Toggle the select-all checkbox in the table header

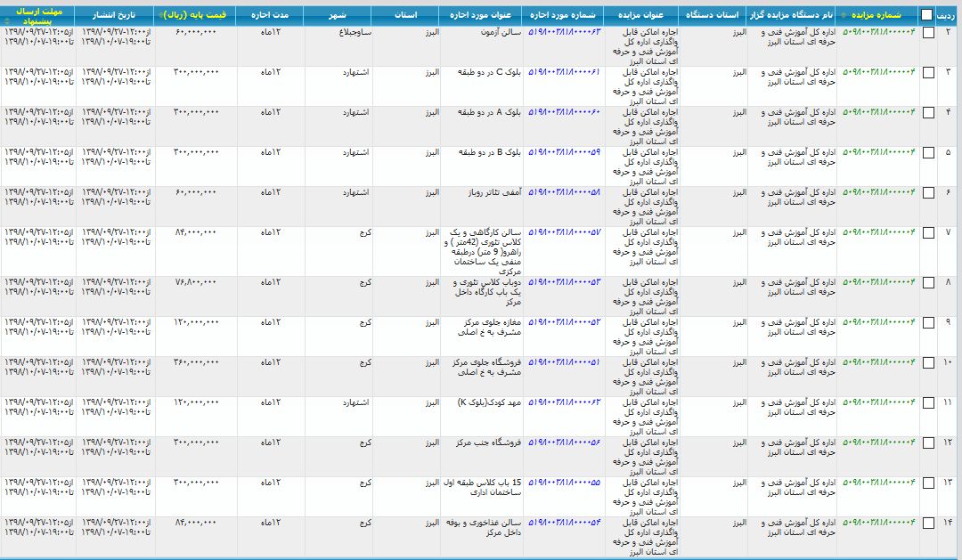(x=925, y=14)
